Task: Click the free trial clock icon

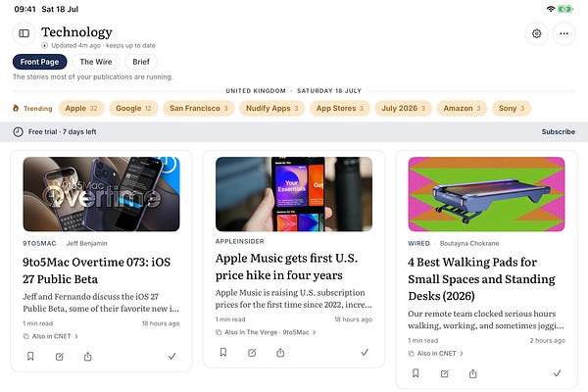Action: click(x=18, y=131)
